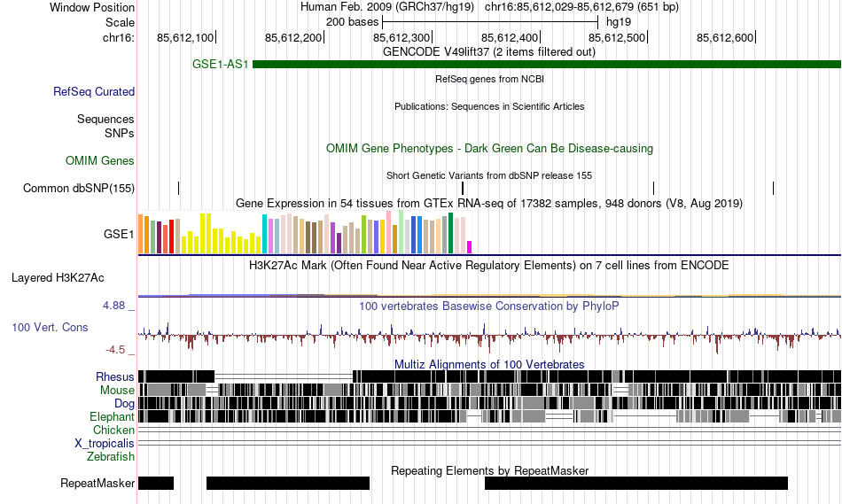842x504 pixels.
Task: Click the chr16:85,612,029-85,612,679 position text
Action: tap(581, 7)
